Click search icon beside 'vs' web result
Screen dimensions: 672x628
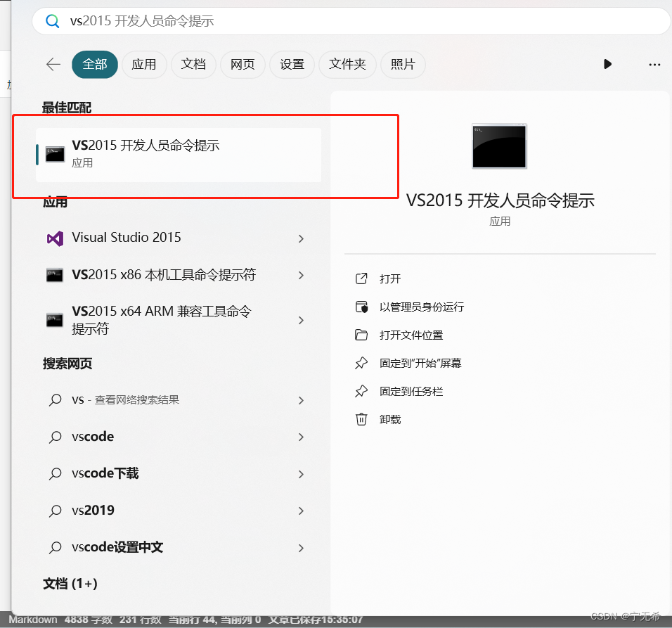[55, 400]
